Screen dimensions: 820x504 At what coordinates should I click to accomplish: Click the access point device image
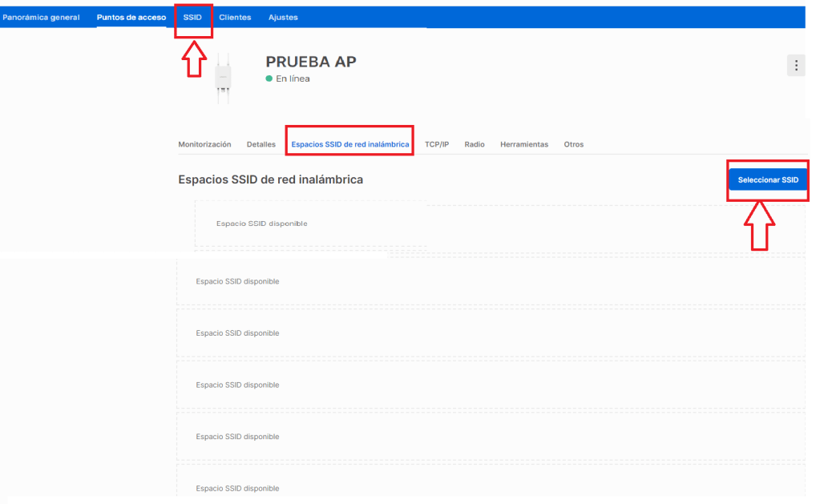click(223, 79)
